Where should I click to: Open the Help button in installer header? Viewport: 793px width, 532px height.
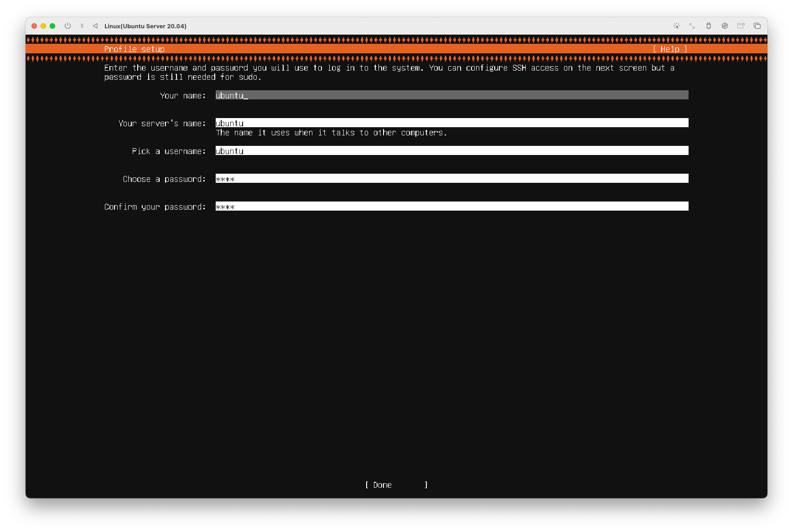coord(670,49)
